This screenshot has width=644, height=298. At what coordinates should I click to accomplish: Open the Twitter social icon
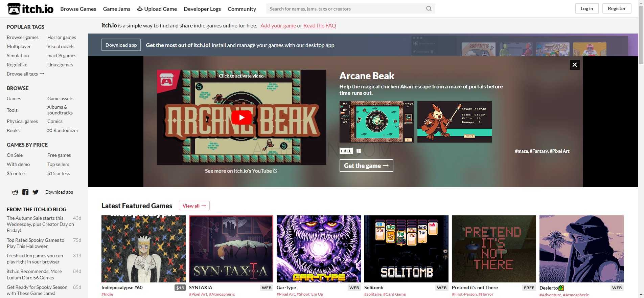(x=36, y=192)
